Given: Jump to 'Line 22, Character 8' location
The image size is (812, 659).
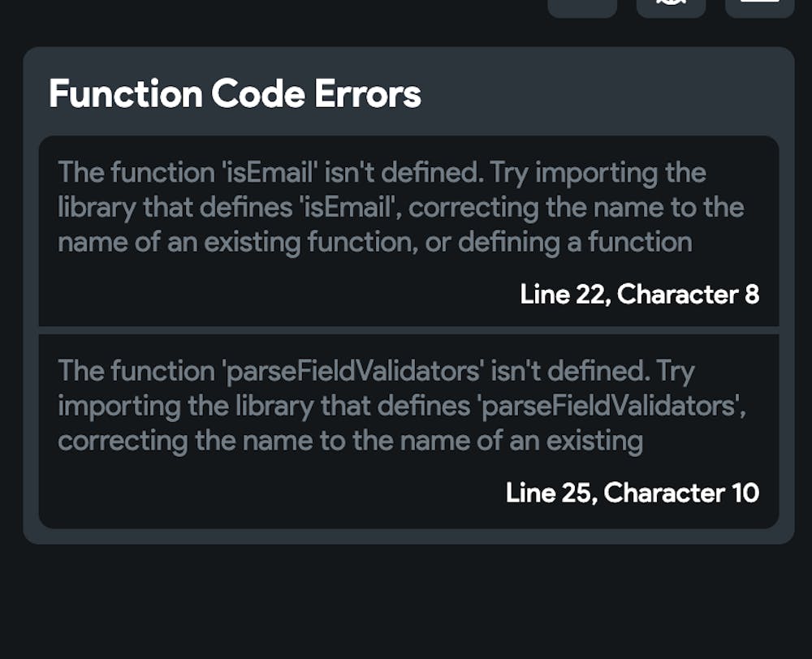Looking at the screenshot, I should 639,294.
